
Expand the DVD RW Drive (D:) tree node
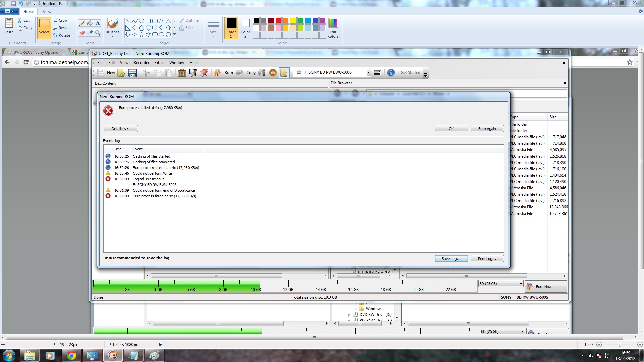tap(350, 315)
